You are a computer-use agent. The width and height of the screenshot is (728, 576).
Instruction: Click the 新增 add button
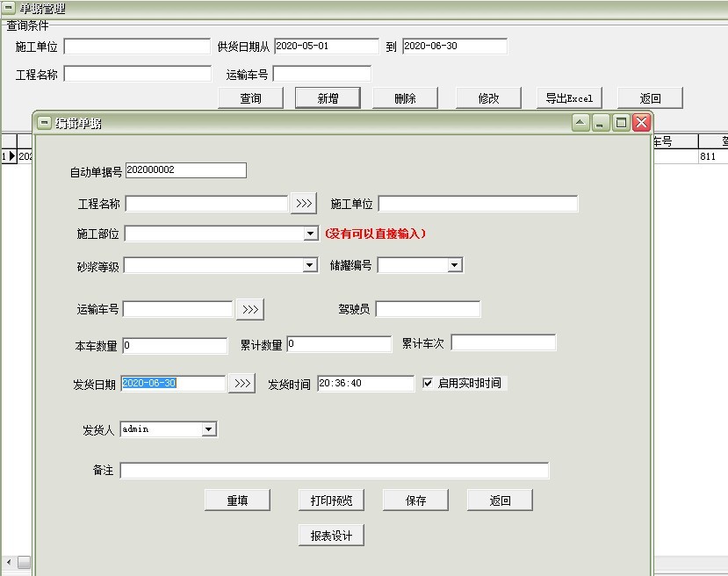(328, 98)
